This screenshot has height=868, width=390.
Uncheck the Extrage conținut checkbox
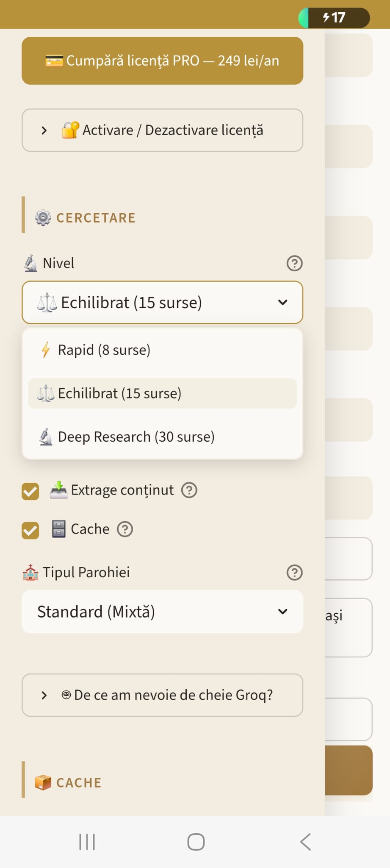pos(30,491)
